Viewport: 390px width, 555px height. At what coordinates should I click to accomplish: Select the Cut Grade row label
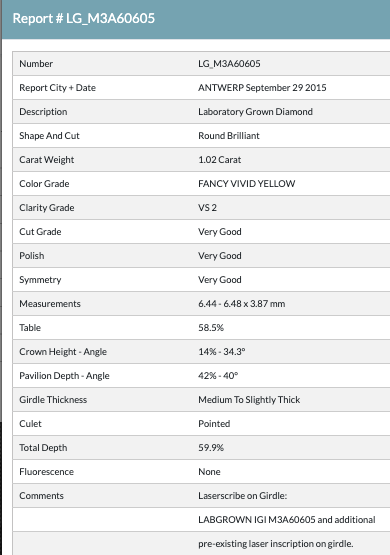coord(40,232)
